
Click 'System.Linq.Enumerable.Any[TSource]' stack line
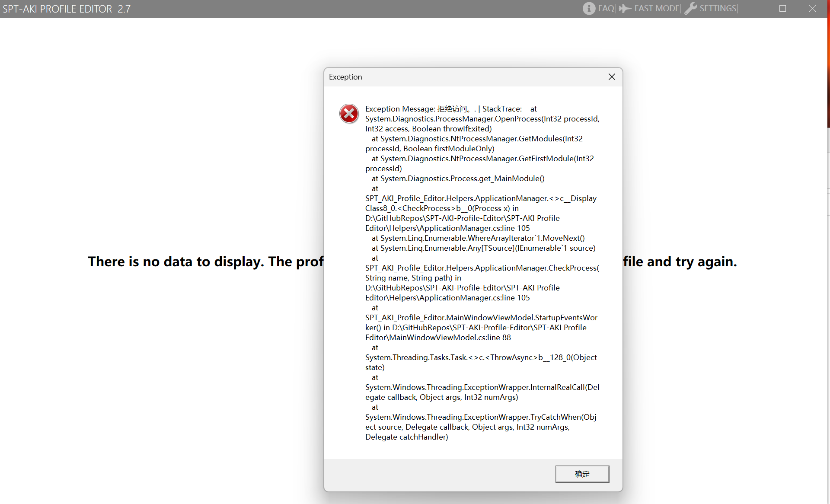(x=484, y=248)
